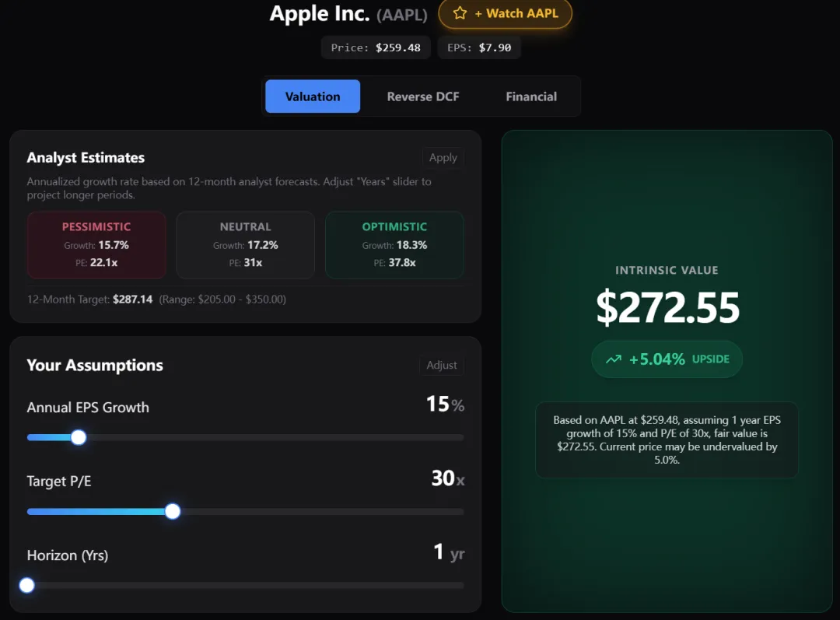Select the Neutral estimate card
840x620 pixels.
[245, 245]
